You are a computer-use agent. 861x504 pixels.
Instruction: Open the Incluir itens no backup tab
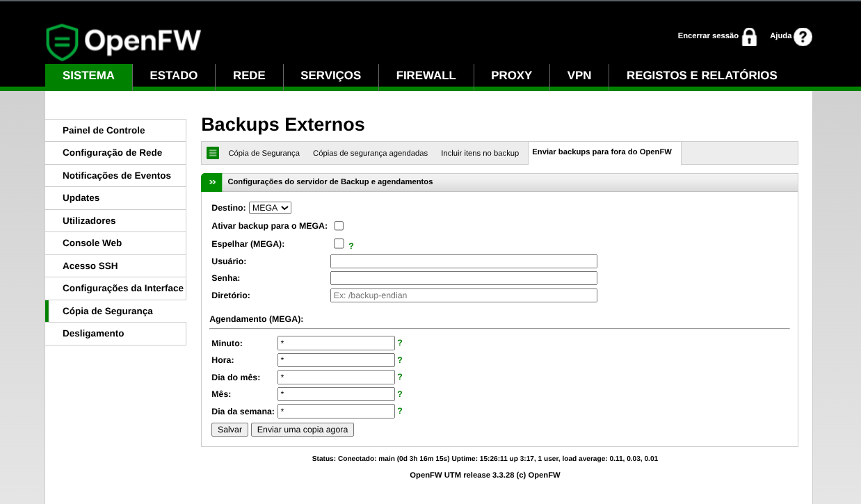tap(480, 153)
